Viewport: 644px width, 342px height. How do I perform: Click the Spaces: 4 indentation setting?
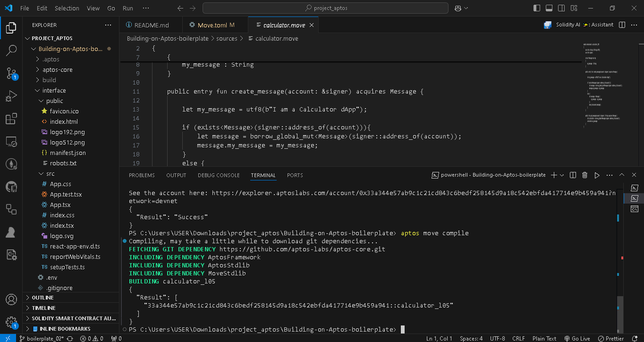click(471, 338)
